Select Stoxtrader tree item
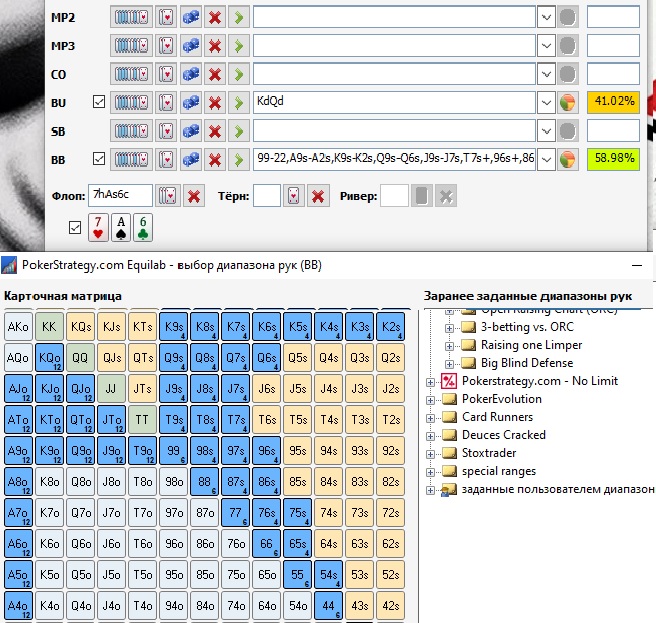Image resolution: width=656 pixels, height=623 pixels. tap(489, 453)
